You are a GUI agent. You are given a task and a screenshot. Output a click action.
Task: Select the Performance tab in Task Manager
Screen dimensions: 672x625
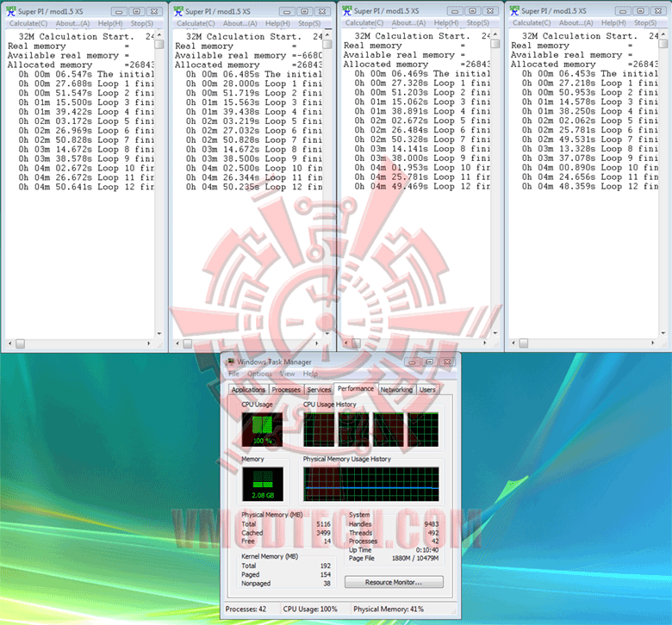click(356, 388)
